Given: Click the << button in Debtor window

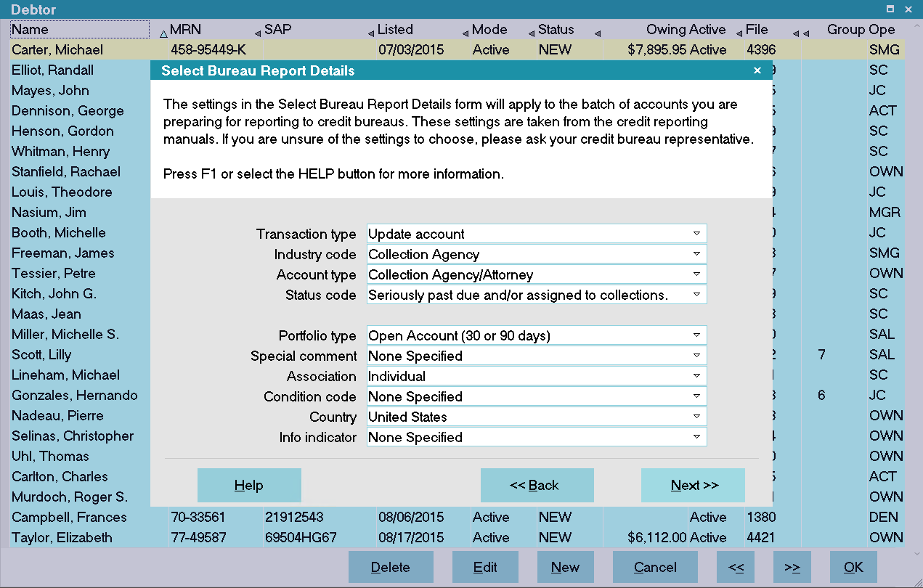Looking at the screenshot, I should 736,568.
